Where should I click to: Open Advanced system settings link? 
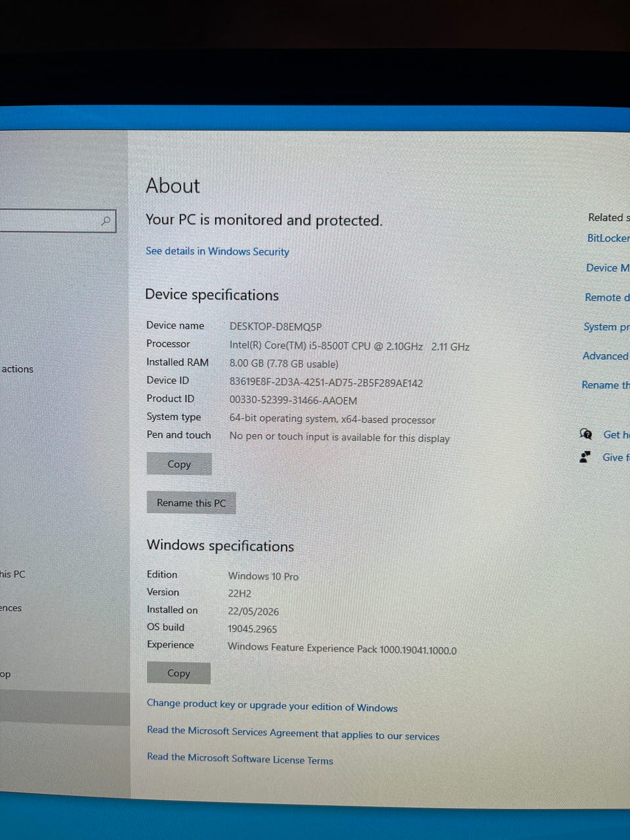pos(606,356)
